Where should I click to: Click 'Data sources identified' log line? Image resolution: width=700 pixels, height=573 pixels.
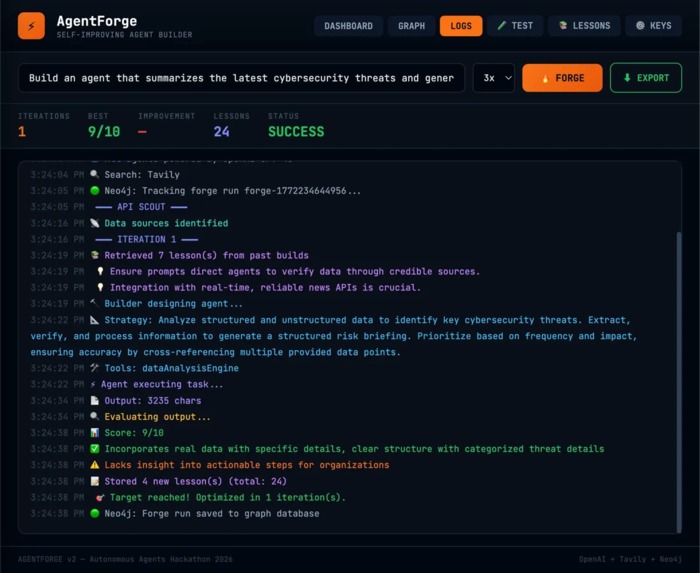pos(166,223)
